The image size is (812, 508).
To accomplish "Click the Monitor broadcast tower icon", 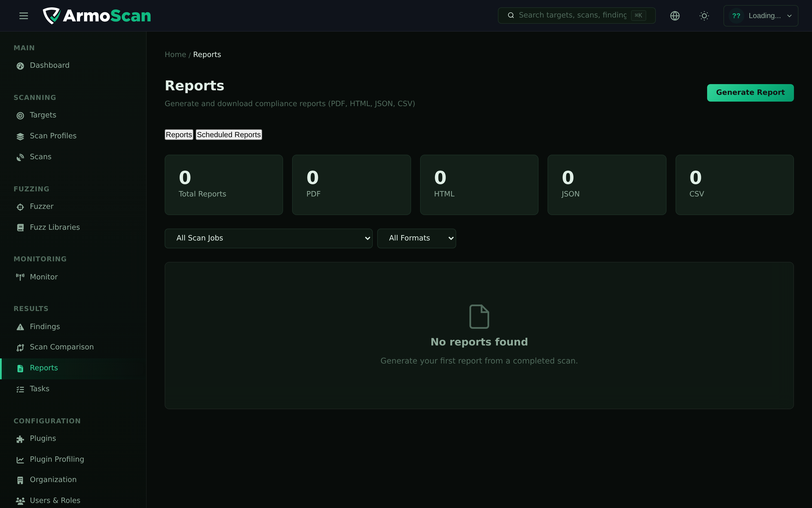I will 20,277.
